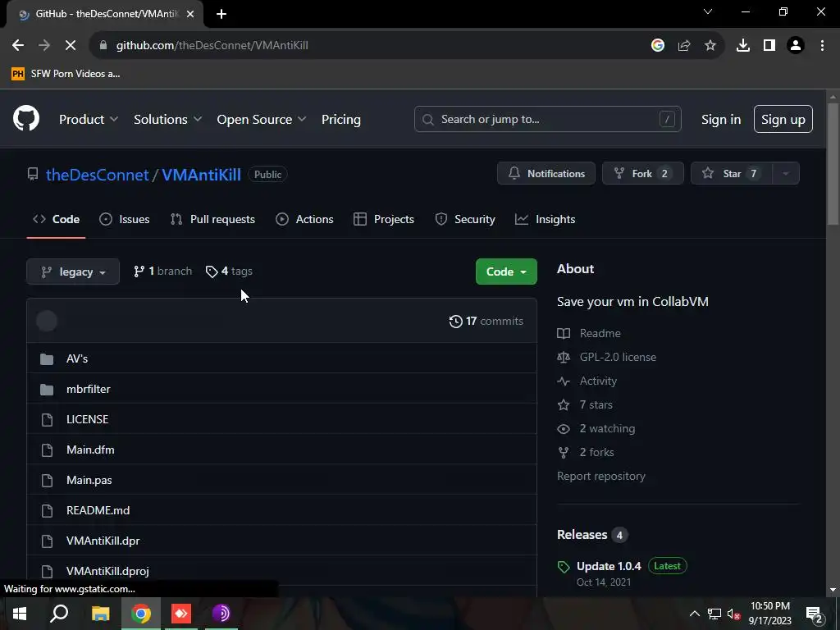Open browser downloads icon

743,46
